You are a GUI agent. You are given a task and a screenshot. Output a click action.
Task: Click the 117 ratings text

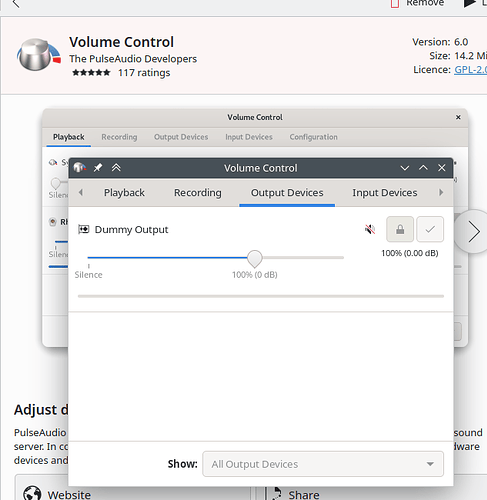pyautogui.click(x=144, y=73)
